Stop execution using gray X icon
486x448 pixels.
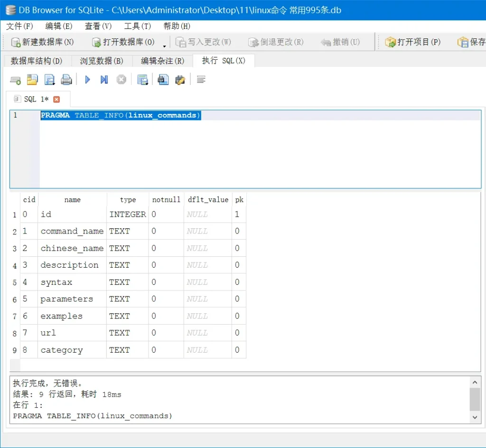121,80
